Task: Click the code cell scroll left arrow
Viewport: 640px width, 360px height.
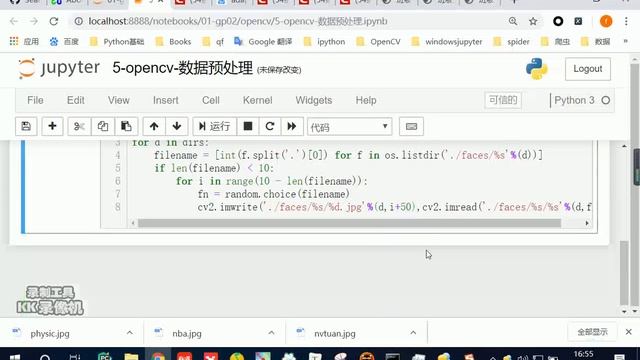Action: click(133, 223)
